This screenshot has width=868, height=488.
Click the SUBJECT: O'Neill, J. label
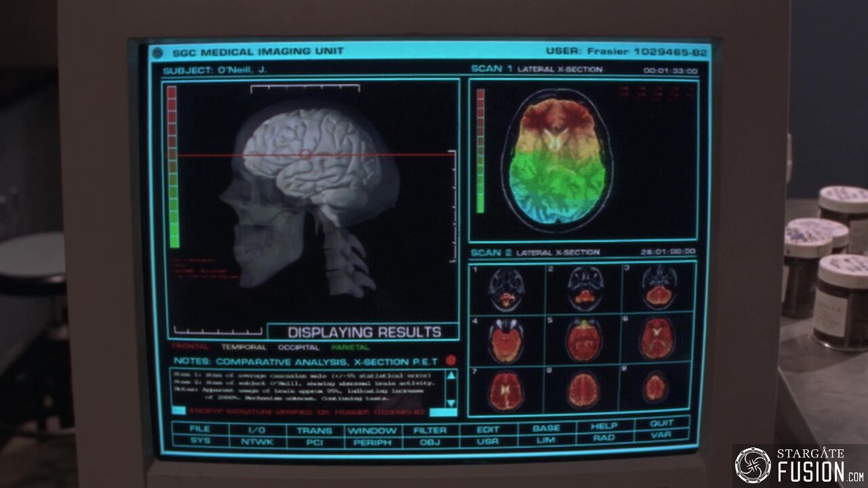click(216, 70)
